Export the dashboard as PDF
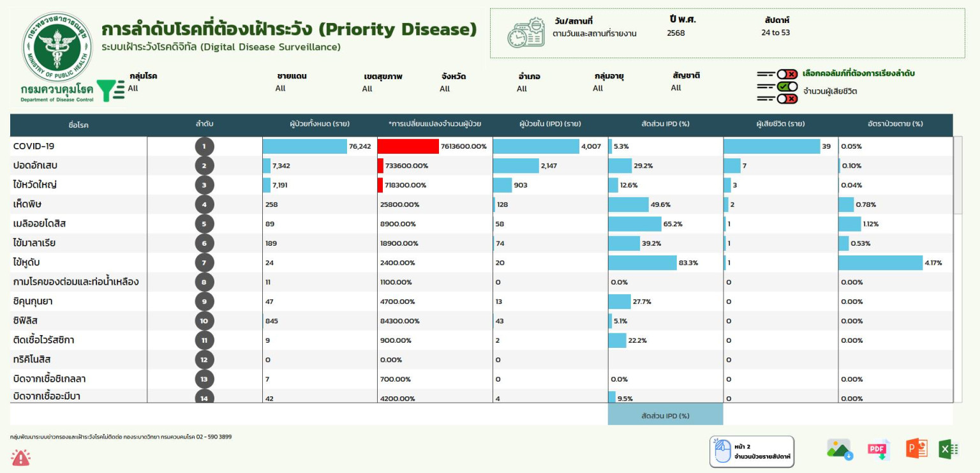The width and height of the screenshot is (980, 473). point(879,449)
